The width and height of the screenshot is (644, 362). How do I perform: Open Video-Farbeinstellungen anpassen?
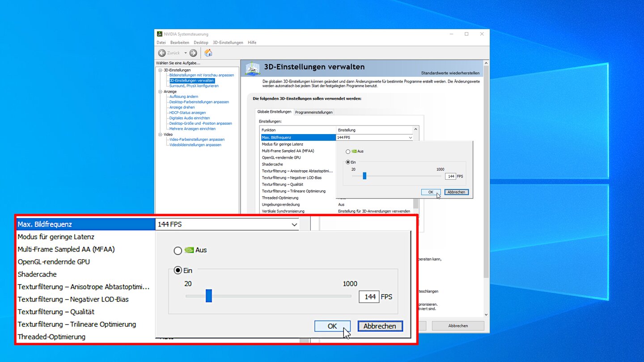(x=197, y=139)
